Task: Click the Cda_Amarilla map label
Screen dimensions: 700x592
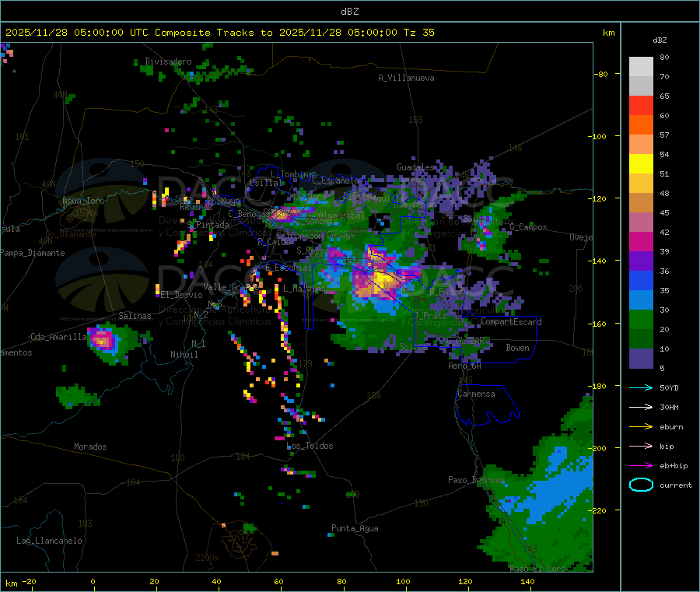Action: (x=58, y=337)
